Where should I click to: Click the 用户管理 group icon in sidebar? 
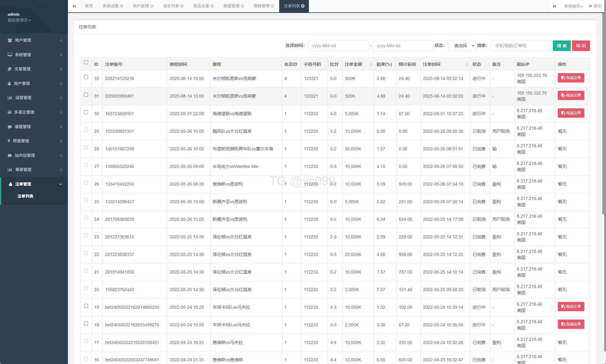click(x=10, y=40)
